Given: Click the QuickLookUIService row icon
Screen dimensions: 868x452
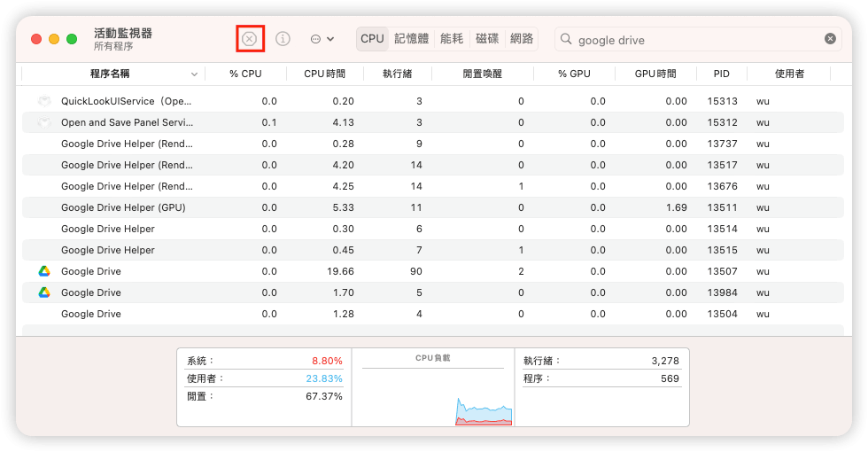Looking at the screenshot, I should [44, 101].
